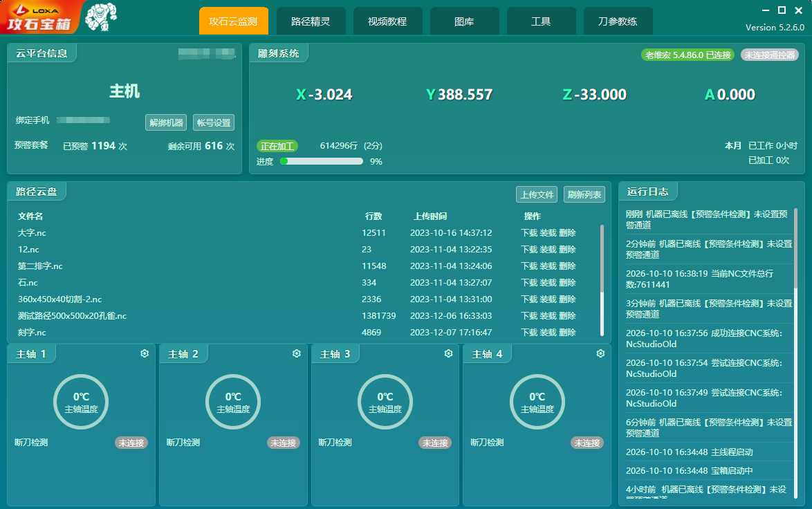
Task: Click the 正在加工 status badge
Action: point(277,146)
